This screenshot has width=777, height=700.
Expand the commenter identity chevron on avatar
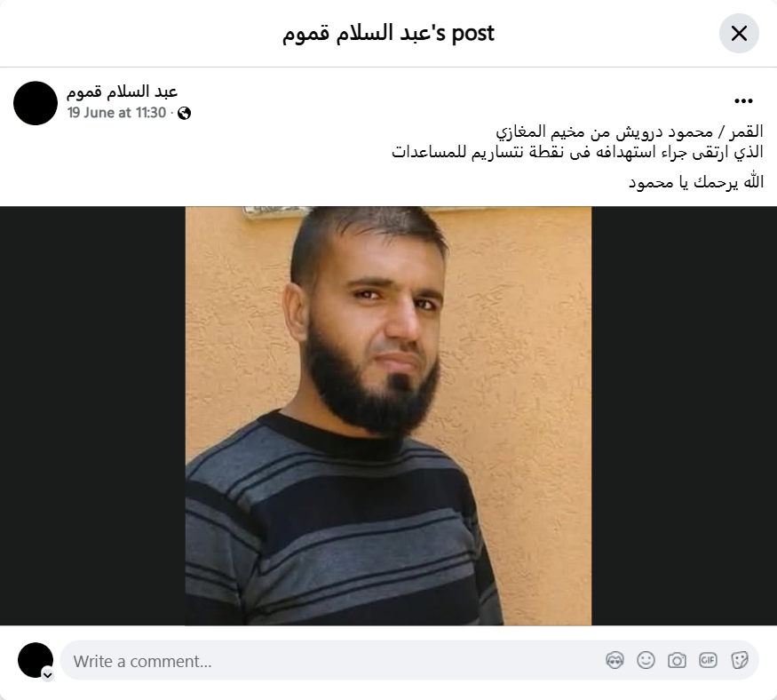(48, 675)
